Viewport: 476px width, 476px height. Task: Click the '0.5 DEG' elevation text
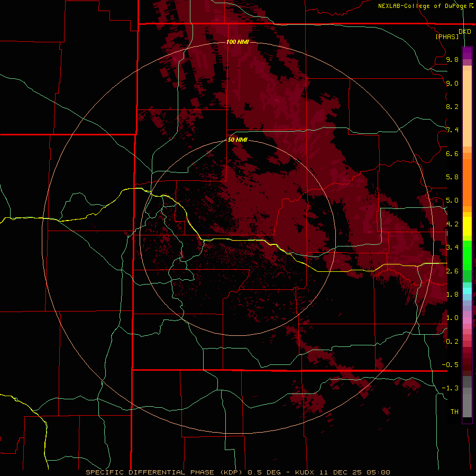pos(264,472)
